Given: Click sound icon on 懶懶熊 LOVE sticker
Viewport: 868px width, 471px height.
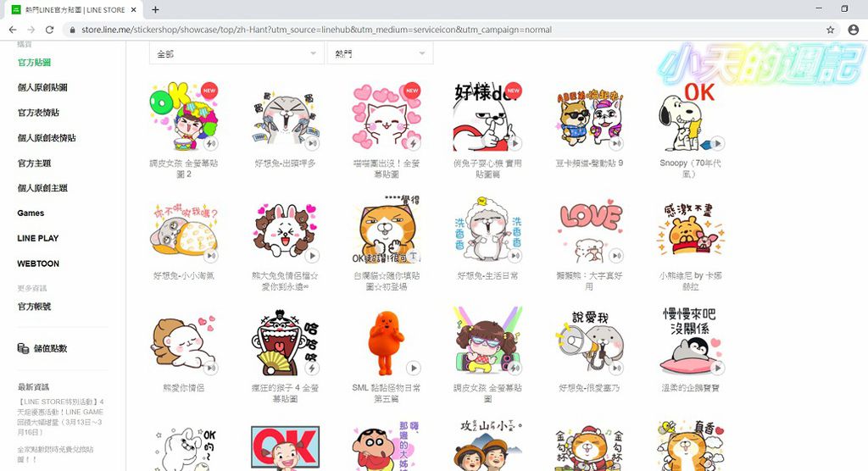Looking at the screenshot, I should point(616,256).
